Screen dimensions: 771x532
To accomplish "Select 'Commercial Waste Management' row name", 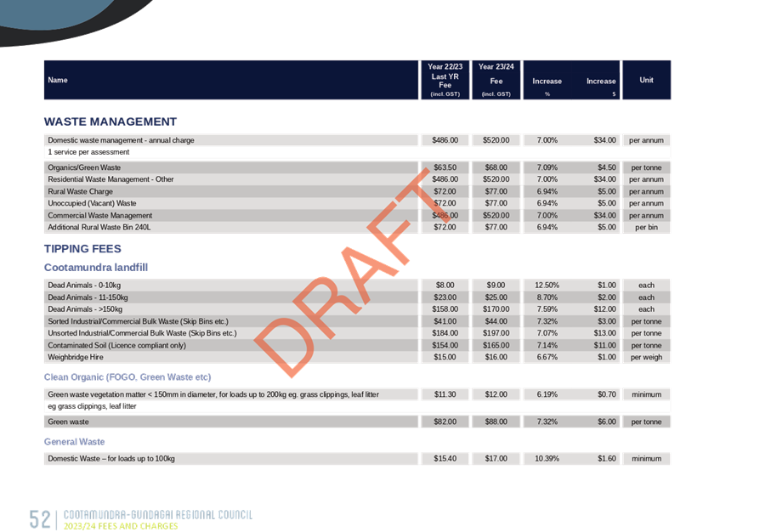I will (99, 215).
